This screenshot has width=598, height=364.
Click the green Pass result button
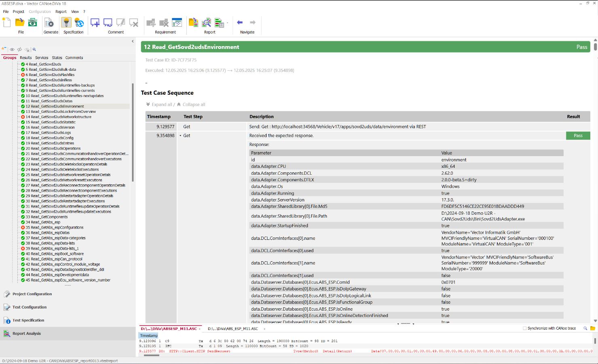578,135
